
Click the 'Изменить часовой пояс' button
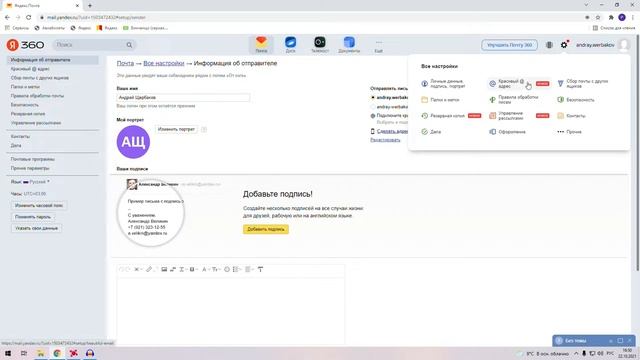tap(39, 206)
